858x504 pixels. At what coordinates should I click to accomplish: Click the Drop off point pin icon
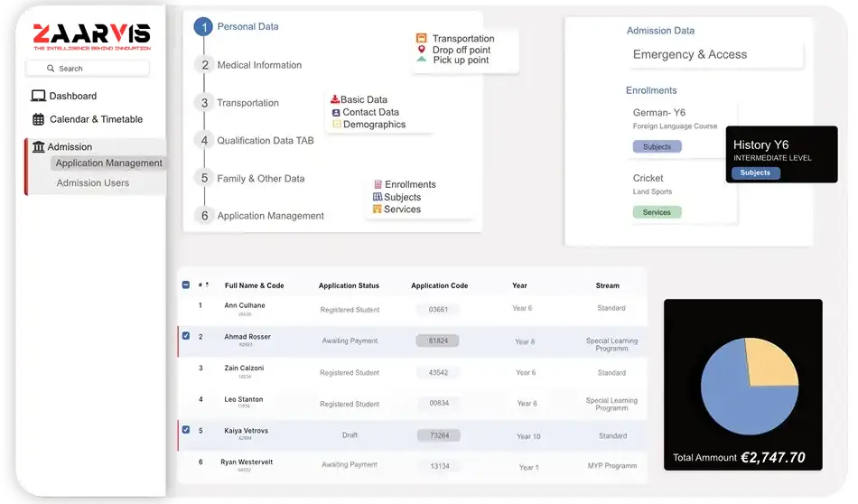tap(421, 50)
